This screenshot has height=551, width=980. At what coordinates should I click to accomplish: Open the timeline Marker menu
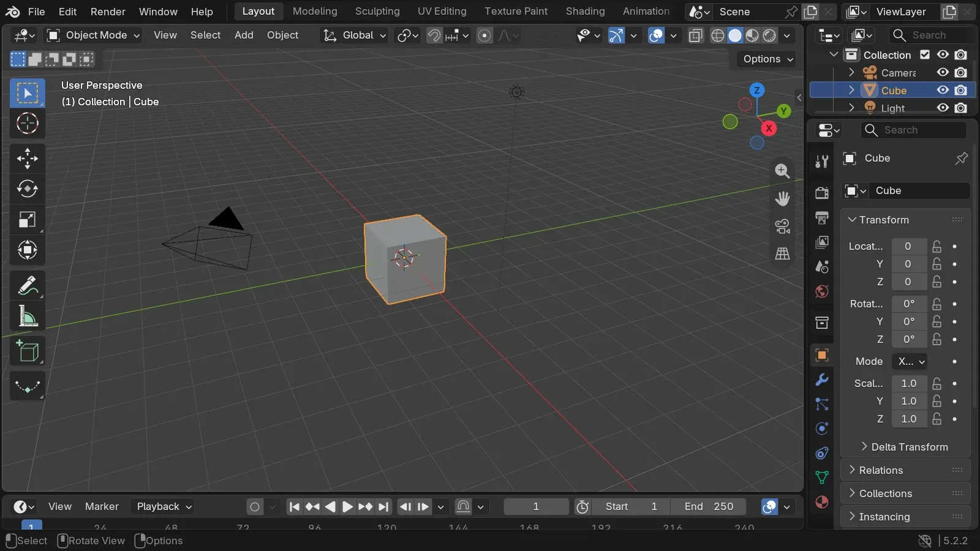pos(102,506)
